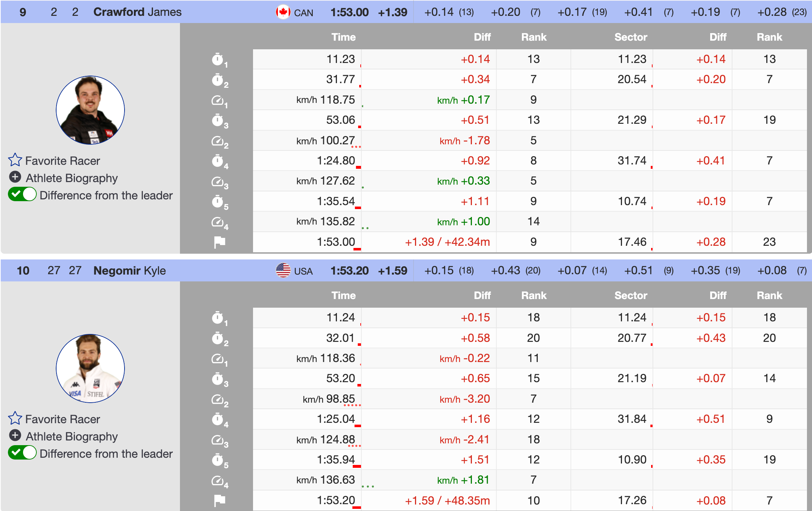This screenshot has height=511, width=812.
Task: Click the USA flag icon
Action: pos(283,271)
